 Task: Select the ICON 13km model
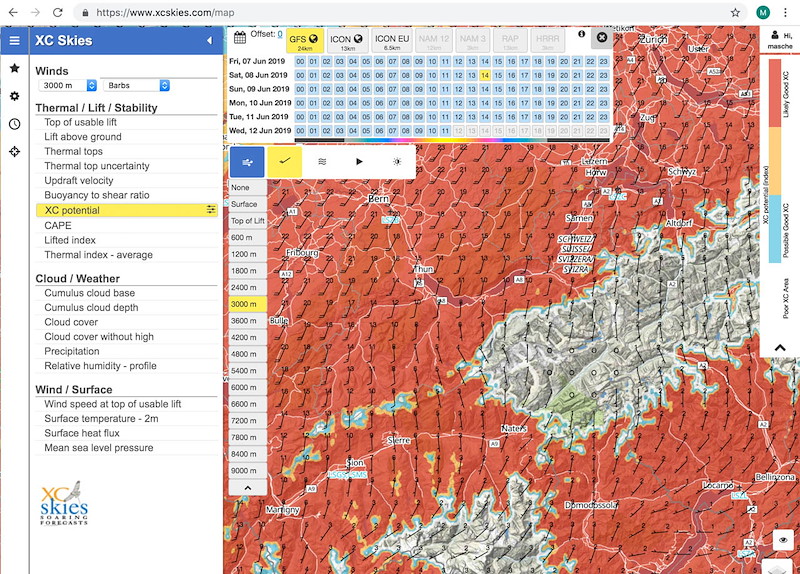pos(347,41)
